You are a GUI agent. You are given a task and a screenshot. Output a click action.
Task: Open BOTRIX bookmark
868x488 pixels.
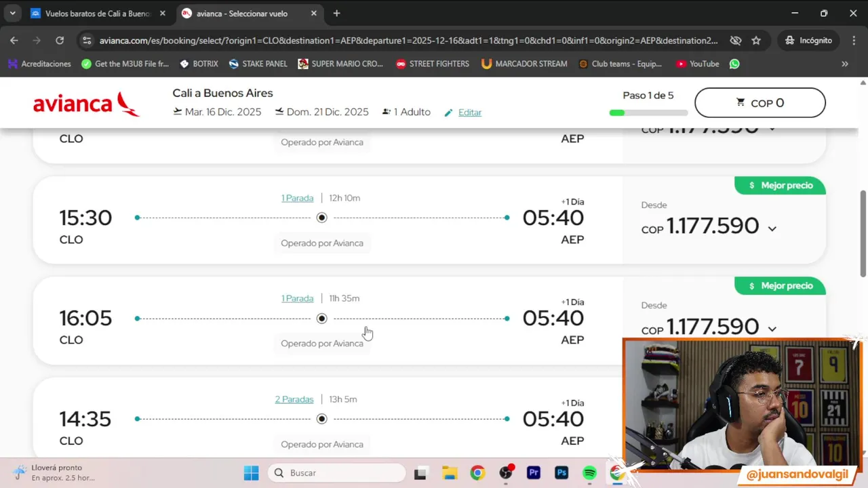click(x=199, y=64)
